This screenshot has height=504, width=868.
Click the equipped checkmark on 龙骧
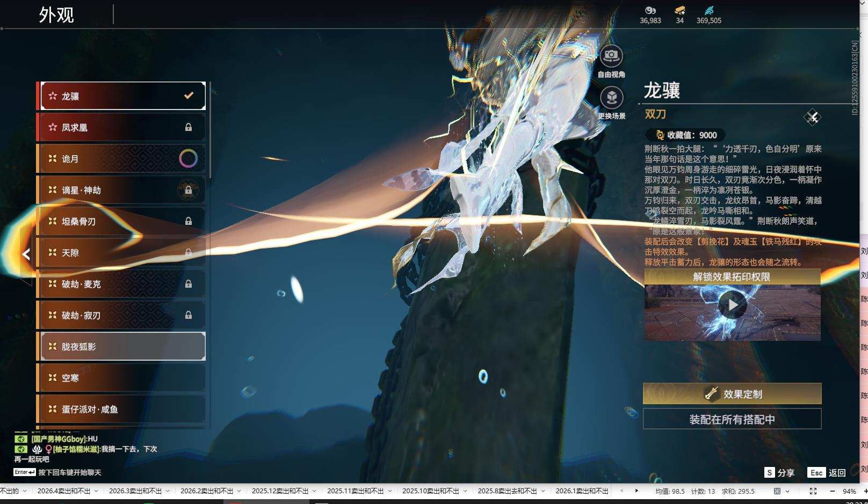click(189, 96)
